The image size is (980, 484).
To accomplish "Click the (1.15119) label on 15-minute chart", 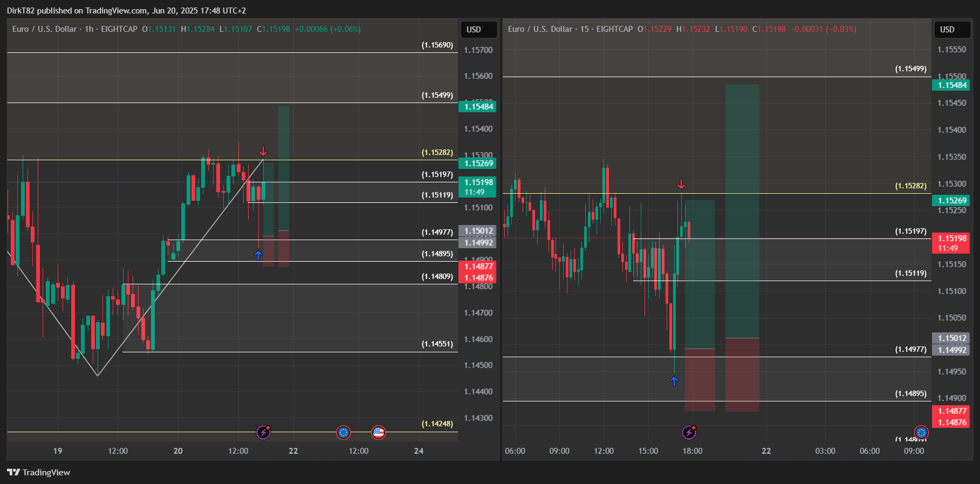I will tap(911, 274).
